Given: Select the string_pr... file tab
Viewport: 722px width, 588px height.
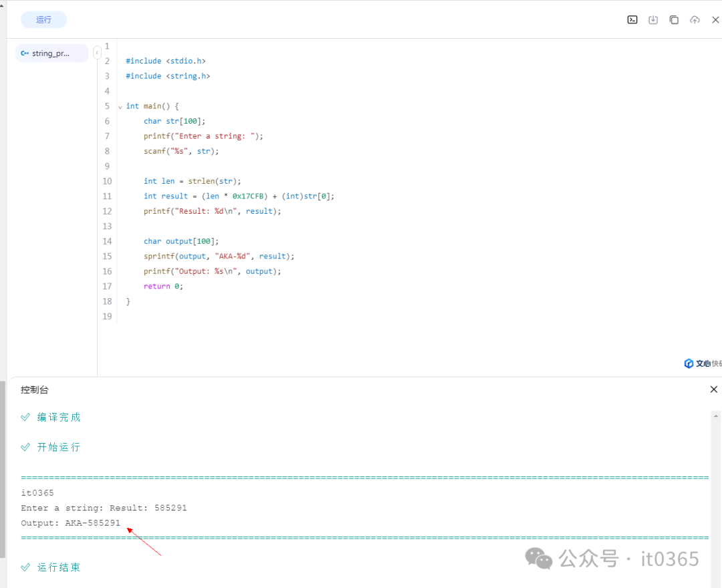Looking at the screenshot, I should (51, 53).
